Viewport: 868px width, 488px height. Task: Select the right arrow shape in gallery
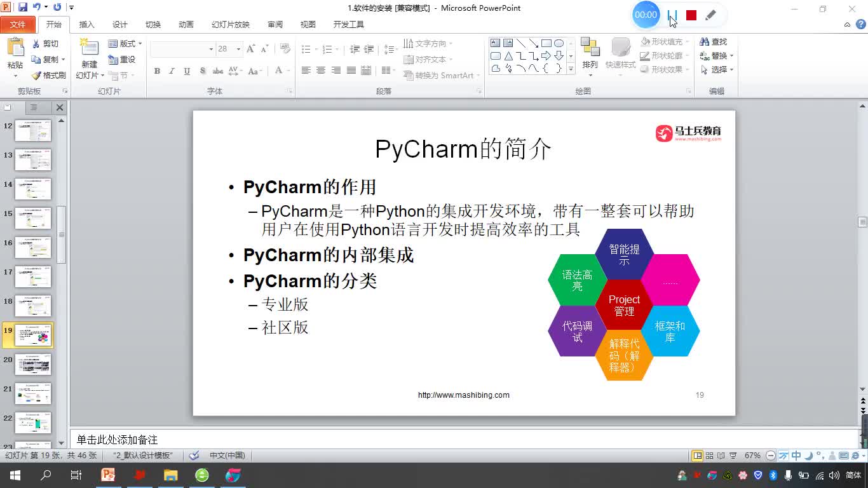pyautogui.click(x=546, y=56)
